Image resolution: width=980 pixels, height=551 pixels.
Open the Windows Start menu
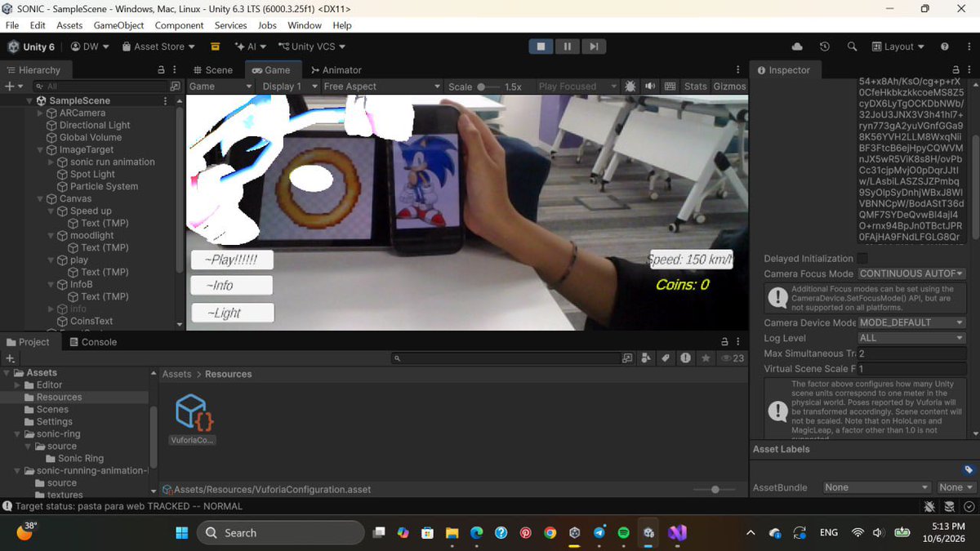181,533
